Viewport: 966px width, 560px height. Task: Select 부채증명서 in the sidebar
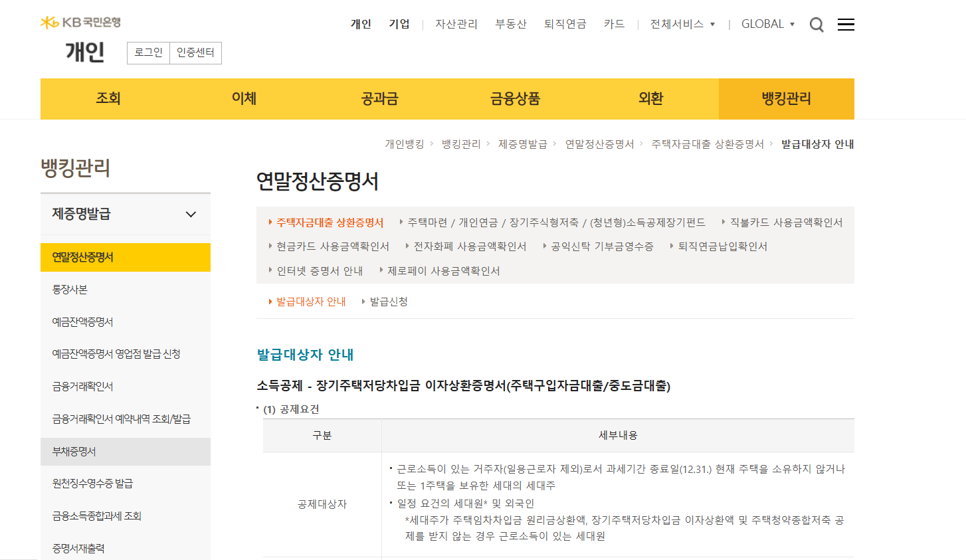(x=74, y=452)
